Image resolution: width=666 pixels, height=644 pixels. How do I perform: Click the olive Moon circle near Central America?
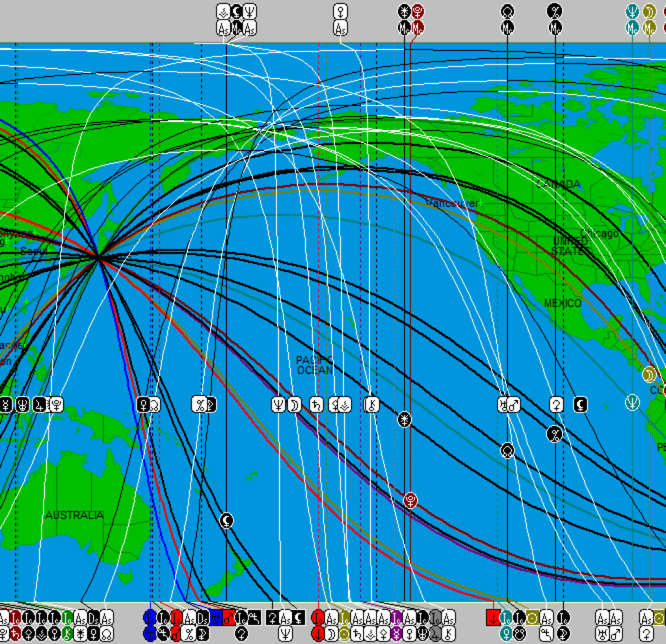[x=649, y=375]
